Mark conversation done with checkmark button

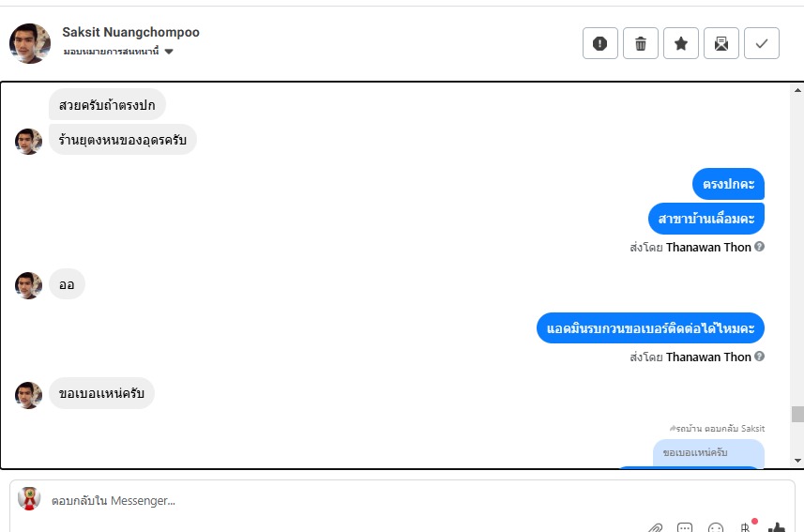(x=762, y=43)
